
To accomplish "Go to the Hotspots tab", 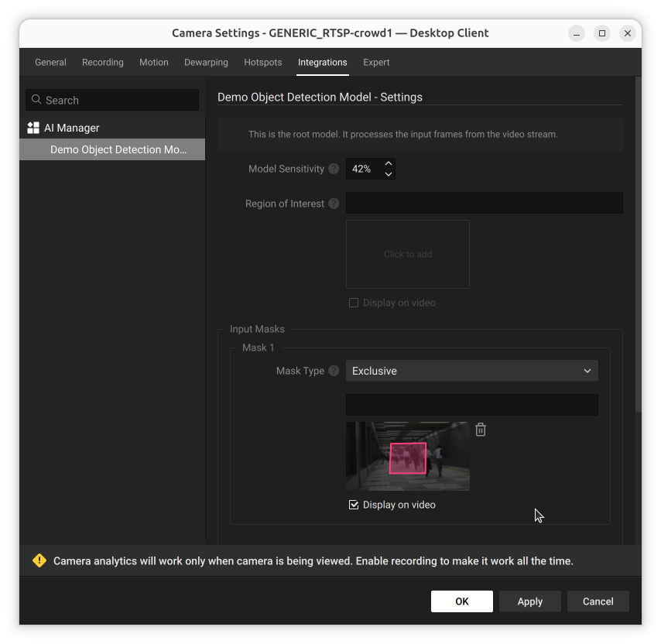I will coord(263,63).
